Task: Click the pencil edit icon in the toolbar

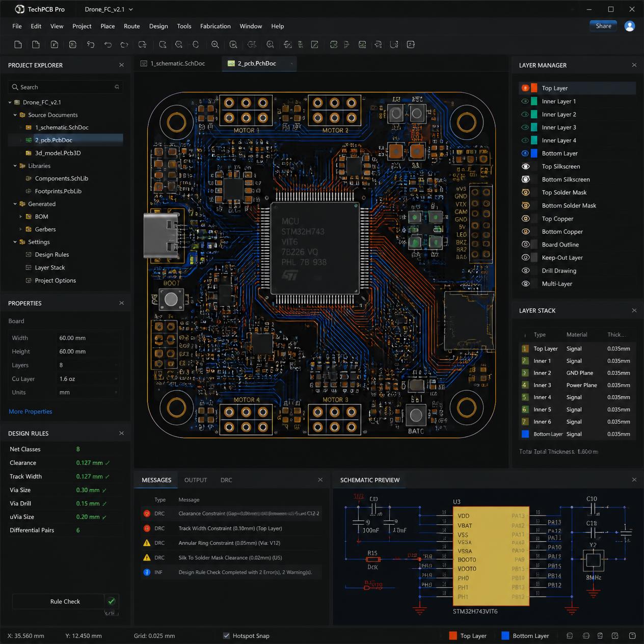Action: (x=314, y=45)
